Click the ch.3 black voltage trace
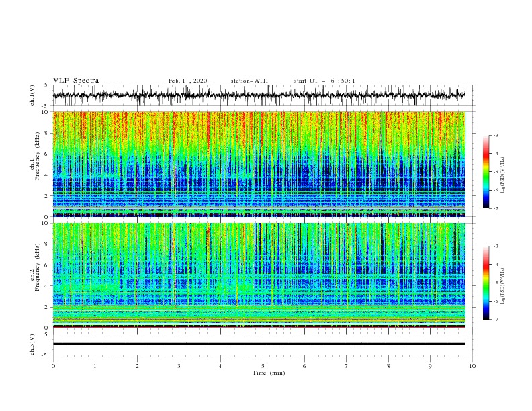532x411 pixels. click(259, 344)
